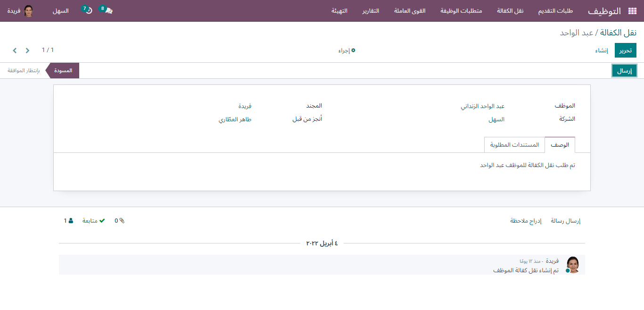The height and width of the screenshot is (310, 644).
Task: Click message author name فريدة
Action: click(x=552, y=261)
